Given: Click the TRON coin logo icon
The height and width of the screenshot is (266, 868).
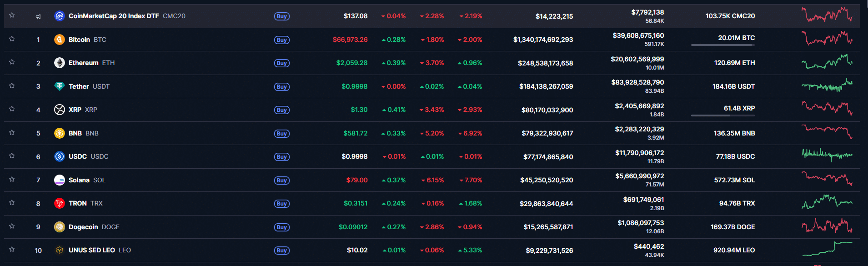Looking at the screenshot, I should (59, 203).
